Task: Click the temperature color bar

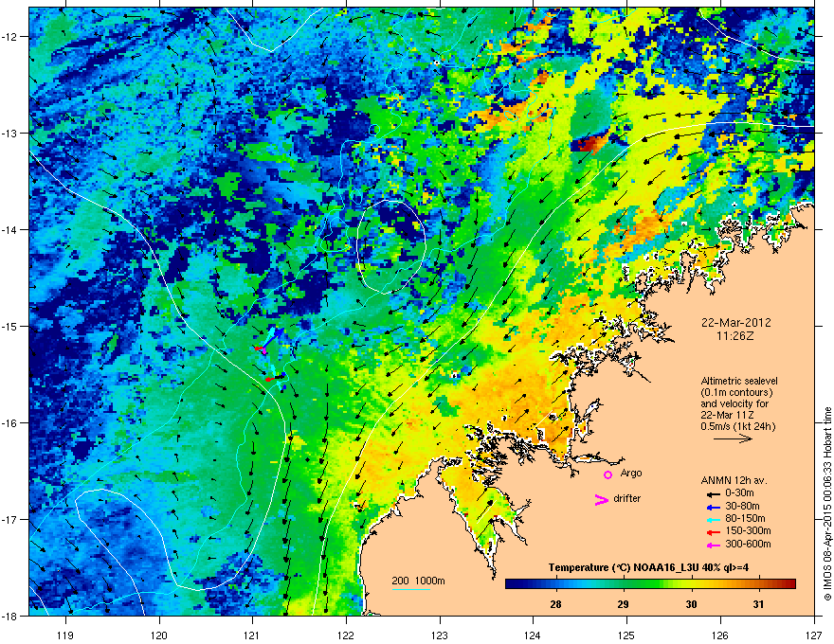Action: (650, 583)
